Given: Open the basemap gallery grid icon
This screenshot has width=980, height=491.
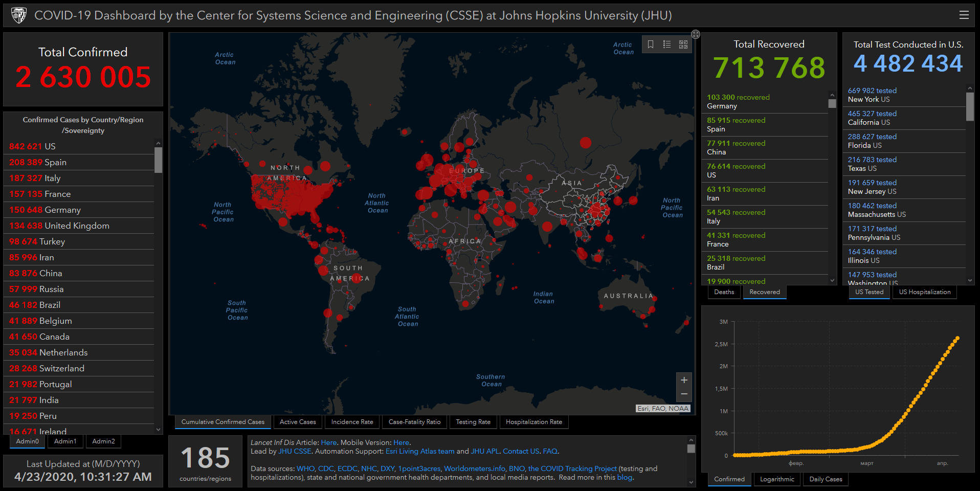Looking at the screenshot, I should click(683, 44).
